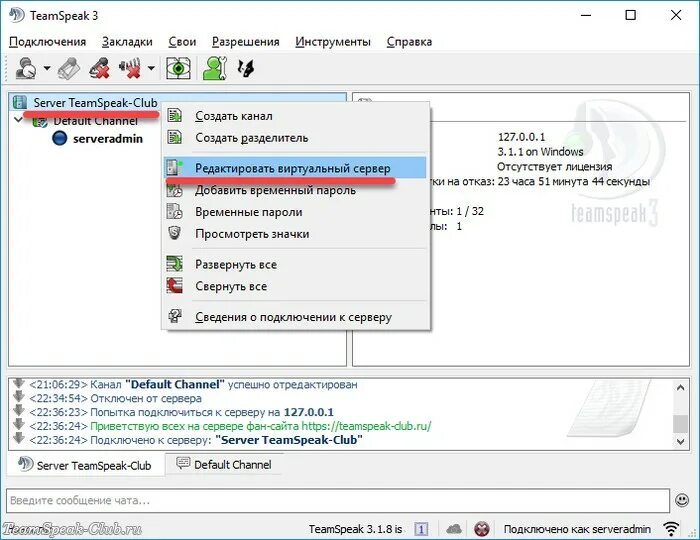Click the 127.0.0.1 address in server info
This screenshot has height=540, width=700.
coord(521,137)
